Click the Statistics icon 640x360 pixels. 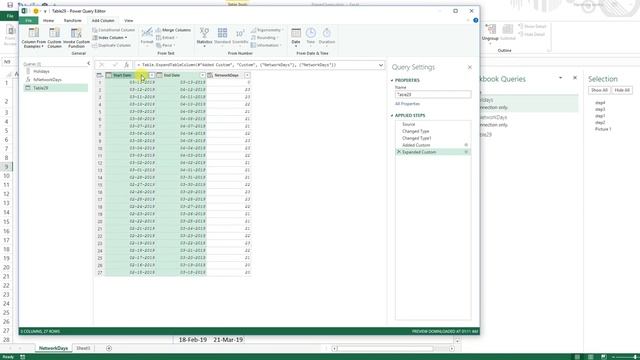(204, 33)
